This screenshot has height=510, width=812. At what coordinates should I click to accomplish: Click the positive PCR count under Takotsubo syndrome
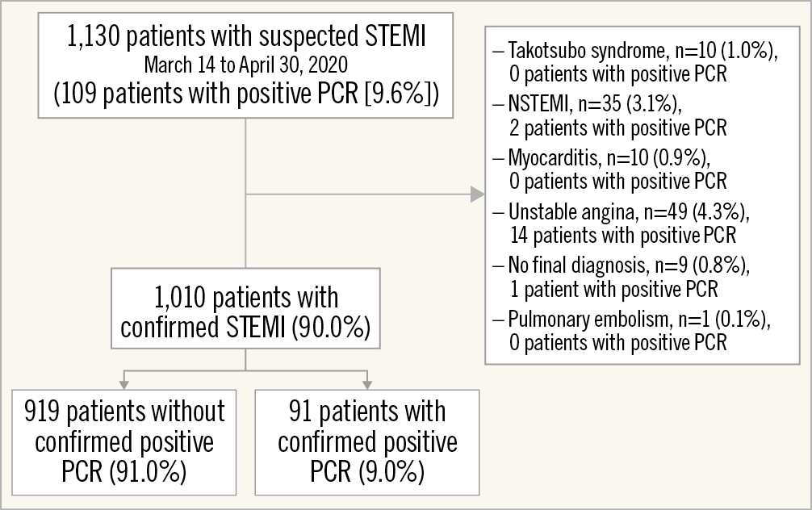click(618, 73)
